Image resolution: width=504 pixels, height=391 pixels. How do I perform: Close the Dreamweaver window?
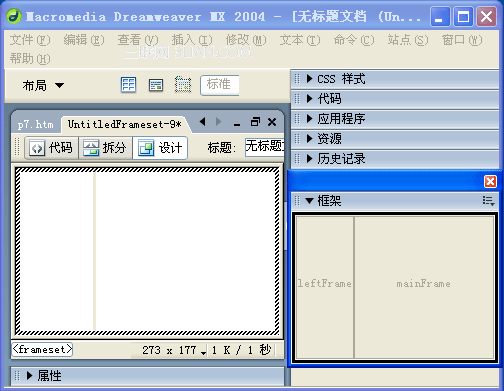coord(486,16)
